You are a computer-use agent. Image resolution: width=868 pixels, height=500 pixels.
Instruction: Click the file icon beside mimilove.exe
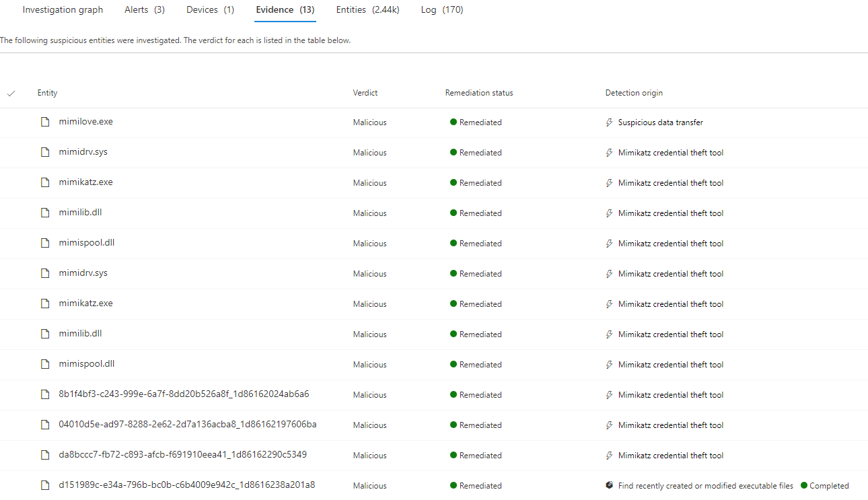pyautogui.click(x=45, y=122)
